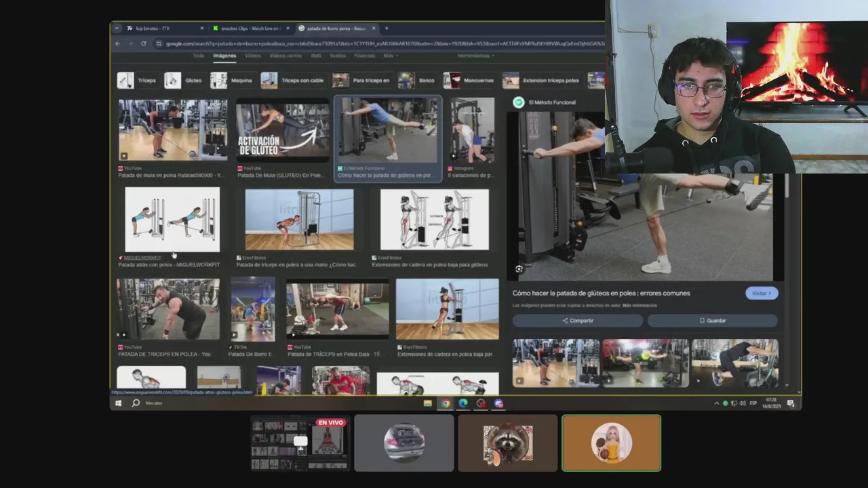Open the Cómo hacer la patada de glúteos title
Viewport: 868px width, 488px height.
coord(601,293)
